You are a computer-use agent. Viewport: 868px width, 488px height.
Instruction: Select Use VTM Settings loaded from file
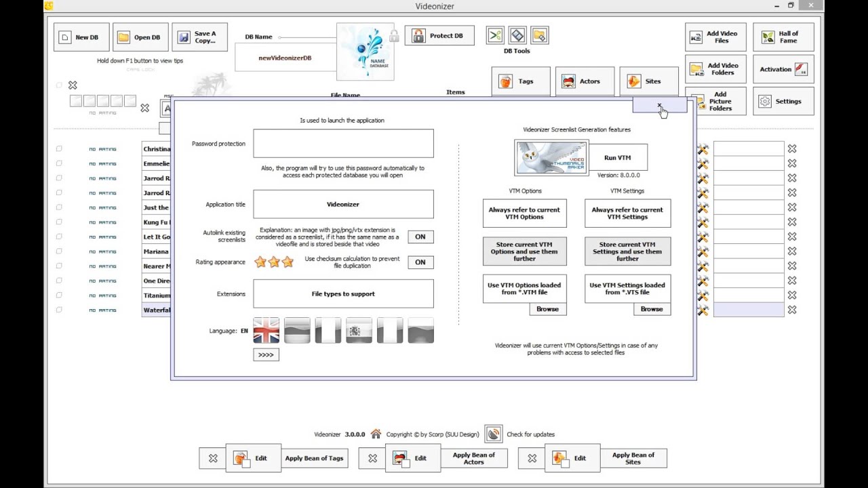point(627,289)
